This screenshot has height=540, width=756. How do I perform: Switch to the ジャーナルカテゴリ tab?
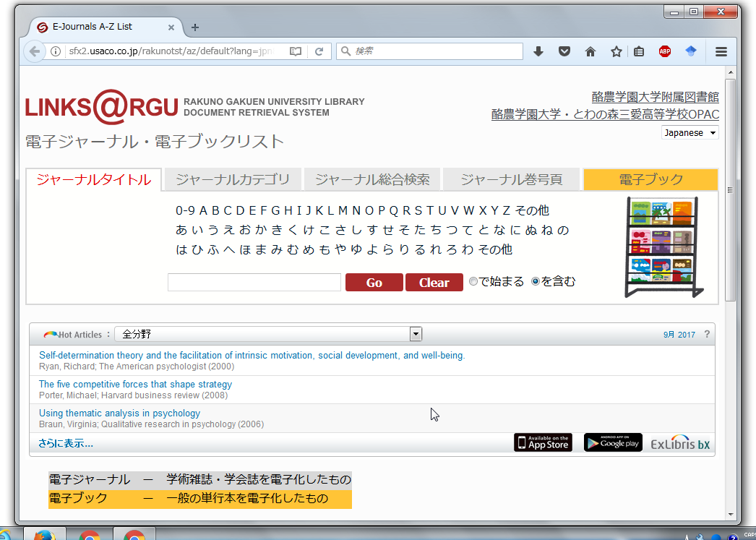pos(232,180)
